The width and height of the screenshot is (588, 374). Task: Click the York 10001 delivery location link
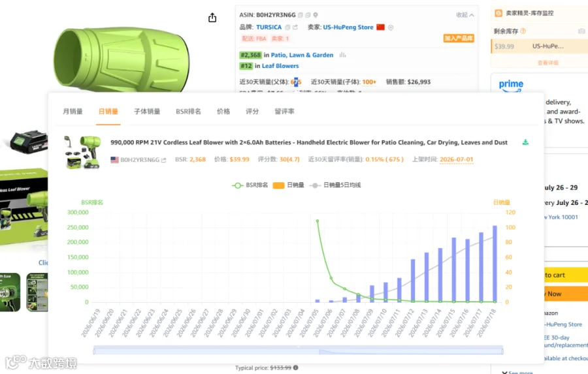563,217
